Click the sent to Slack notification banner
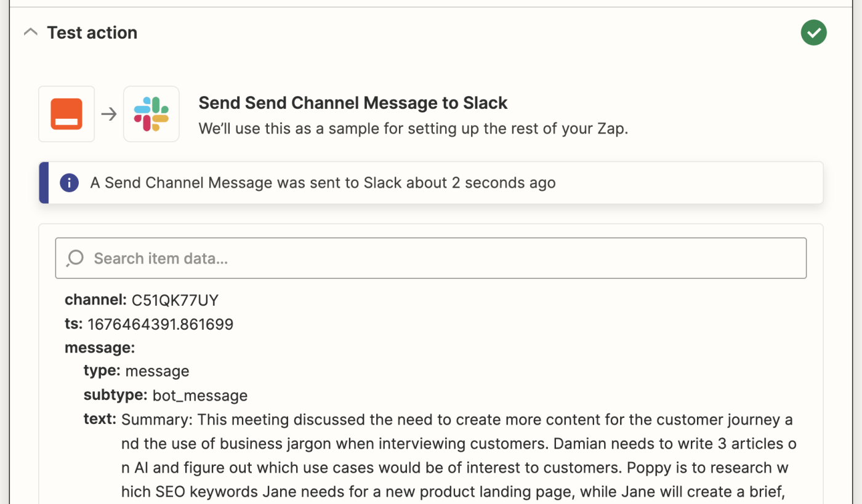This screenshot has height=504, width=862. pos(431,183)
